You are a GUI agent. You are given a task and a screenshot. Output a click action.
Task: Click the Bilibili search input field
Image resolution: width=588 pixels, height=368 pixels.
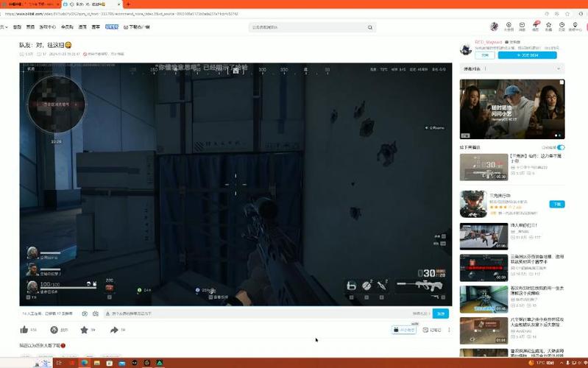point(308,27)
